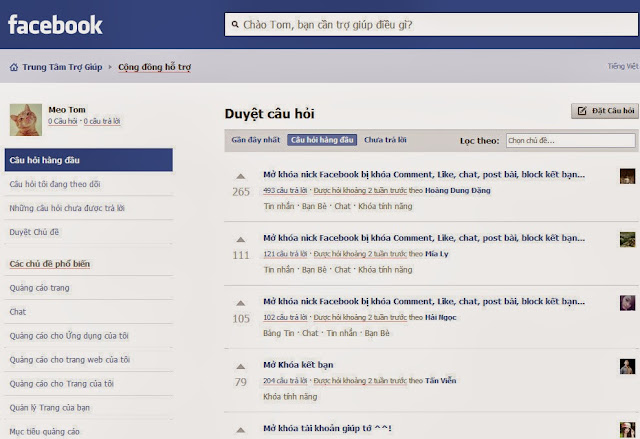Switch to Câu hỏi hàng đầu tab

tap(322, 140)
